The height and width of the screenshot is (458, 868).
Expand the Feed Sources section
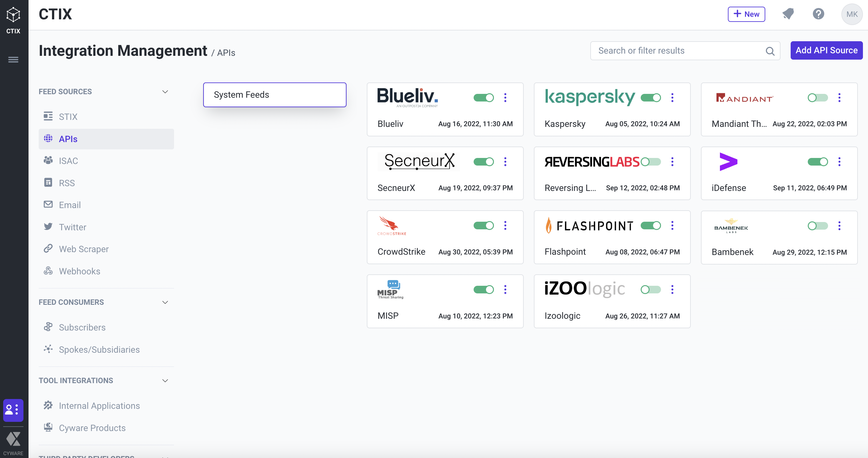pyautogui.click(x=165, y=91)
